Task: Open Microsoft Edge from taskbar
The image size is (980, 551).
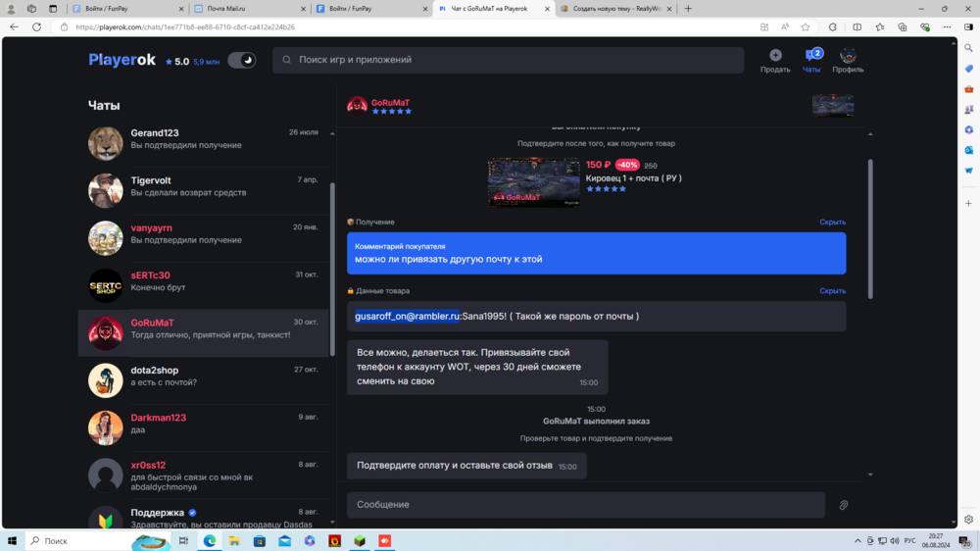Action: (x=210, y=541)
